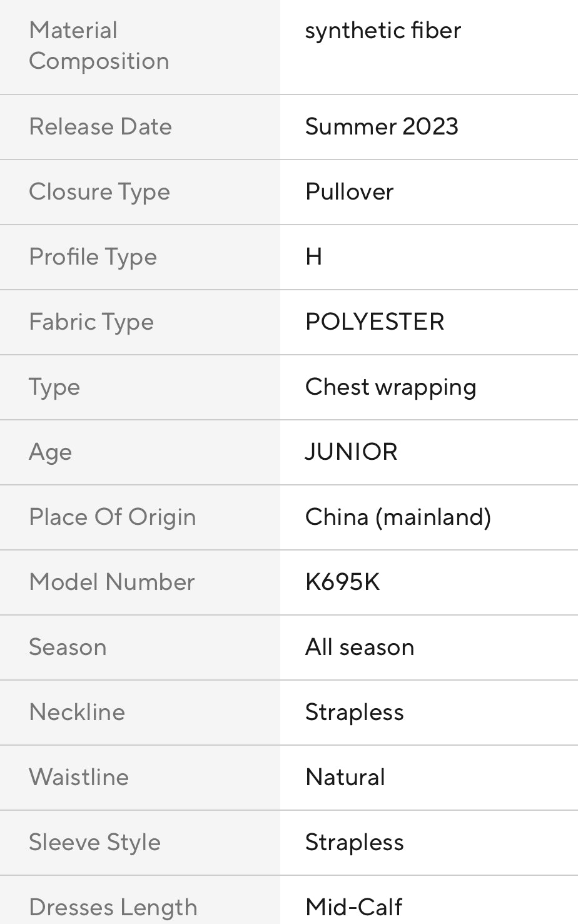This screenshot has height=924, width=578.
Task: Select the 'China (mainland)' value
Action: pos(398,517)
